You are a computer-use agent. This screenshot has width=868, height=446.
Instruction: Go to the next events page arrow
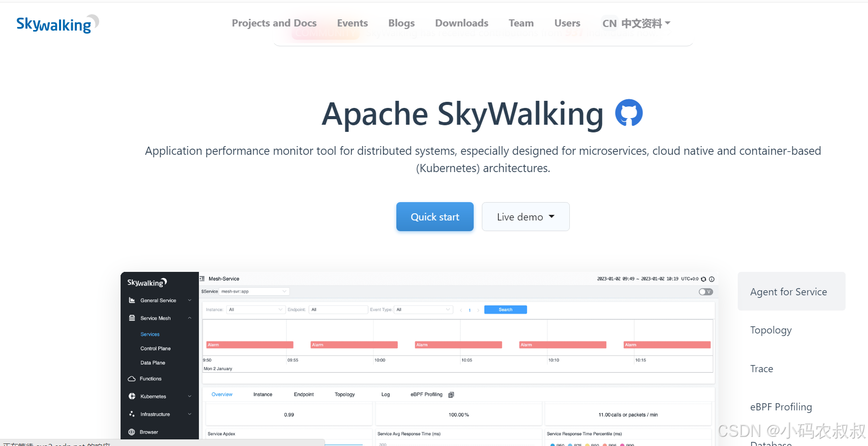click(x=478, y=310)
